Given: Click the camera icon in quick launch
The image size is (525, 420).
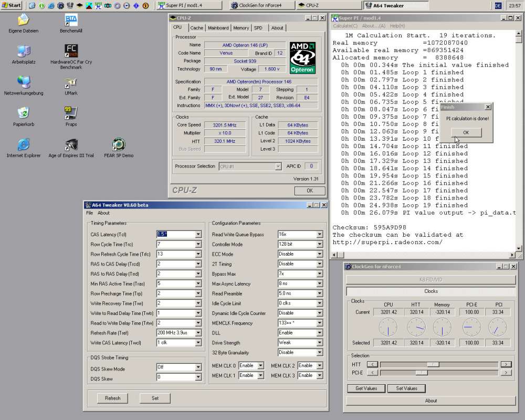Looking at the screenshot, I should (108, 6).
